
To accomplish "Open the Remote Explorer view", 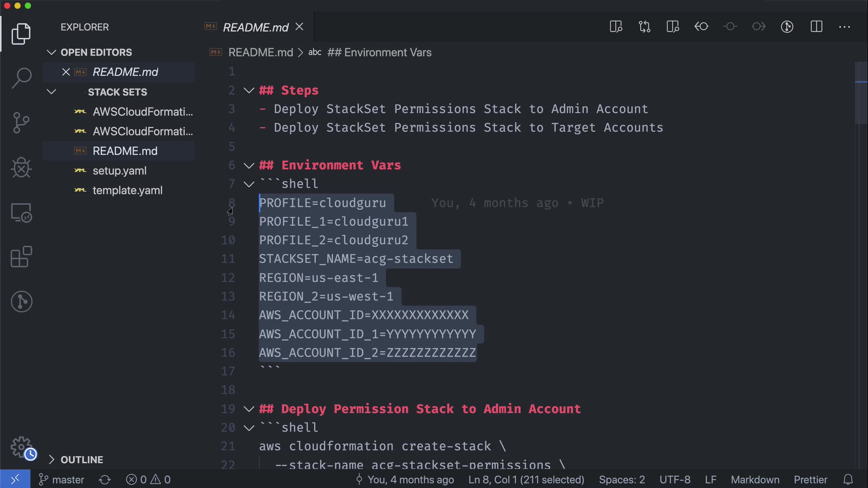I will click(21, 212).
